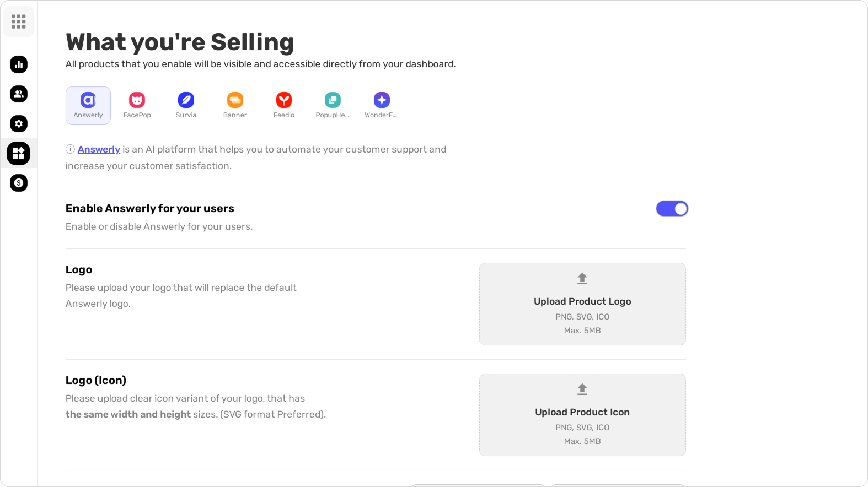Select the PopupHe... product tab
This screenshot has height=487, width=868.
click(333, 105)
